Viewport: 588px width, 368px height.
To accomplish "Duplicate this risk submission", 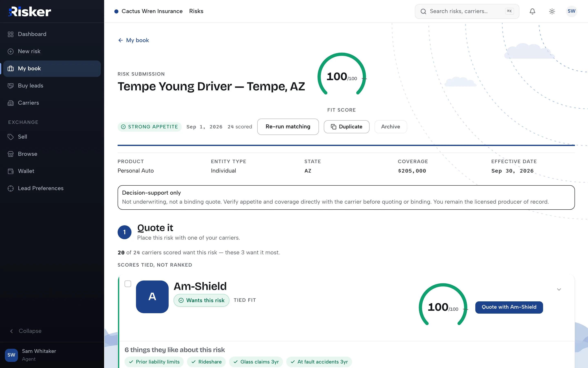I will tap(346, 127).
